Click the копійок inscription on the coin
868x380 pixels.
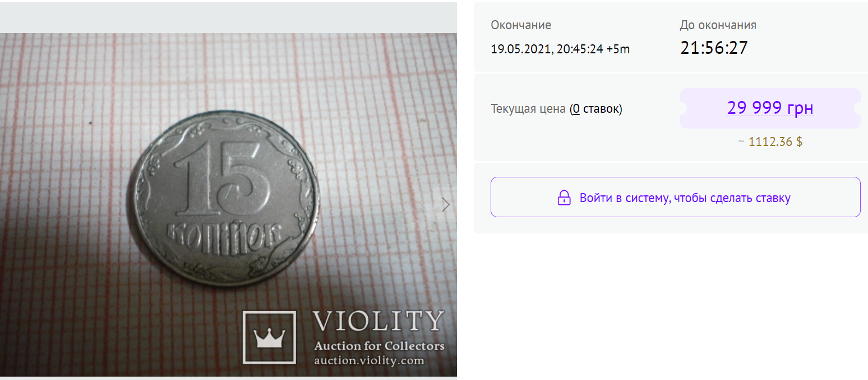tap(224, 234)
